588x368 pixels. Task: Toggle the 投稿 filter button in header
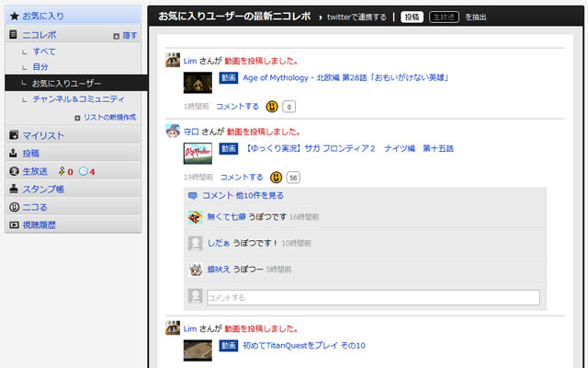point(412,17)
